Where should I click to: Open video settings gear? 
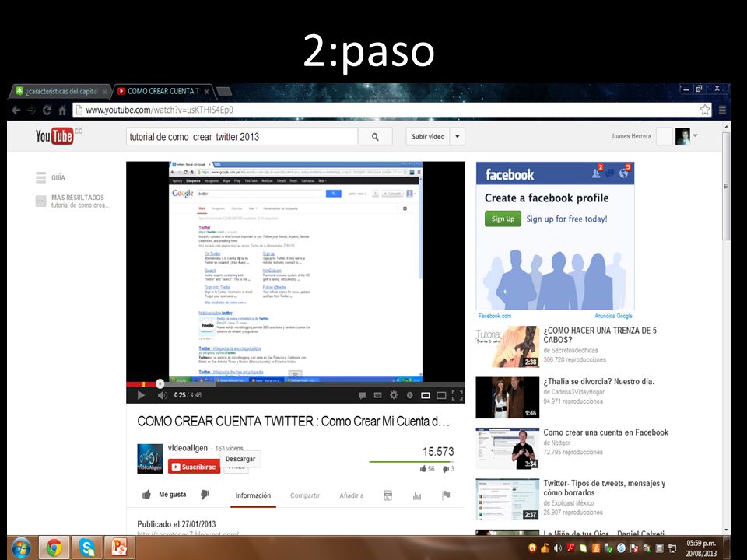[x=394, y=395]
